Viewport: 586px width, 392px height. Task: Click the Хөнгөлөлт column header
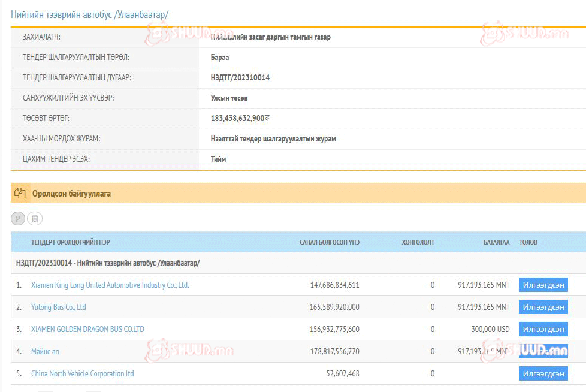point(418,242)
